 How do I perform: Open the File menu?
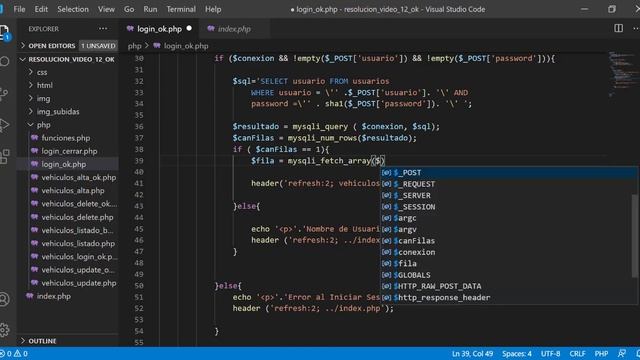[x=19, y=9]
